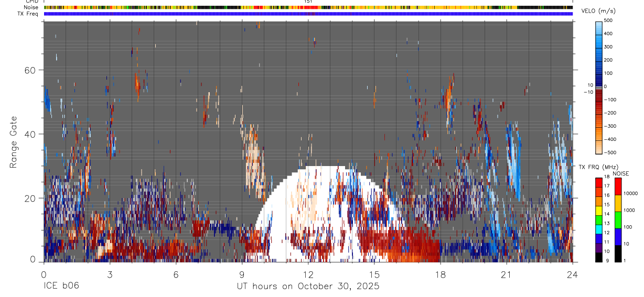Click the 'VELO (m/s)' color bar title
Image resolution: width=644 pixels, height=297 pixels.
599,12
